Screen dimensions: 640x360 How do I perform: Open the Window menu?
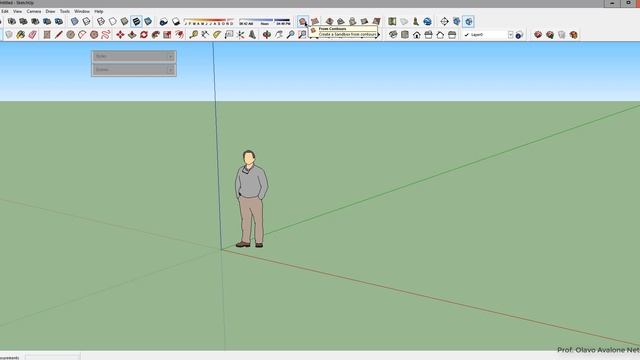[x=82, y=11]
